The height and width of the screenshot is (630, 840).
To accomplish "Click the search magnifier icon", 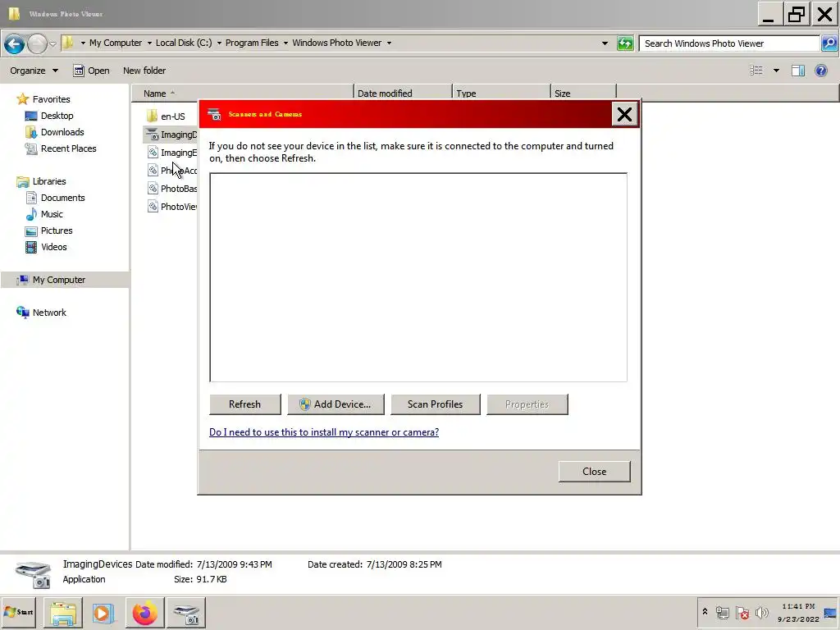I will point(829,43).
